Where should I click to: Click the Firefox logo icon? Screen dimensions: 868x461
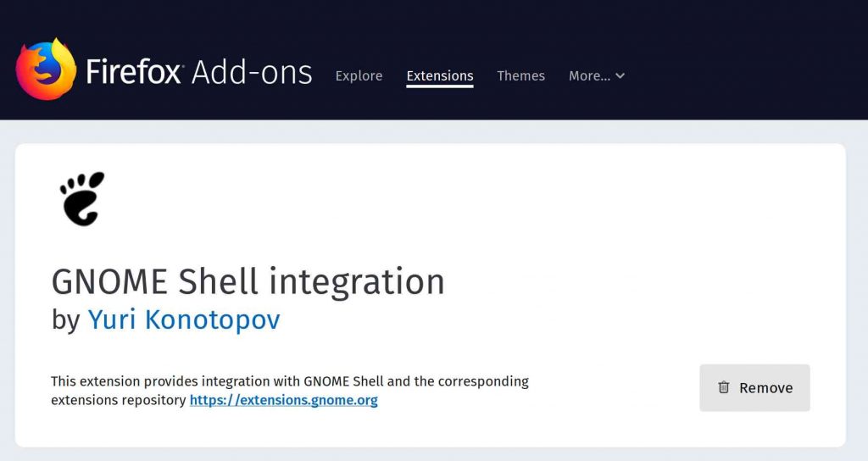46,69
